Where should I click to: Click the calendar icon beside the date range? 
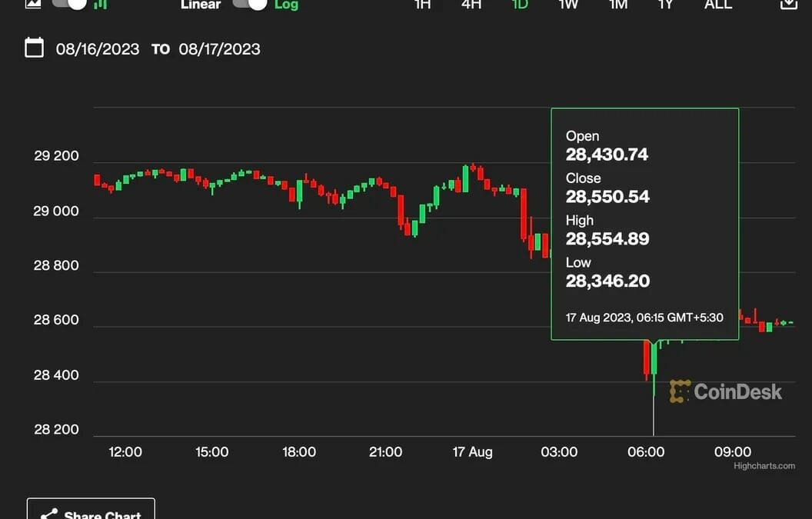(34, 48)
